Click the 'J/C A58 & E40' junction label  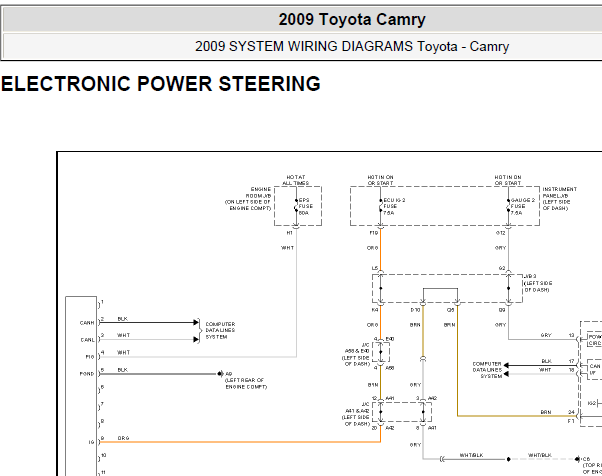pyautogui.click(x=357, y=354)
